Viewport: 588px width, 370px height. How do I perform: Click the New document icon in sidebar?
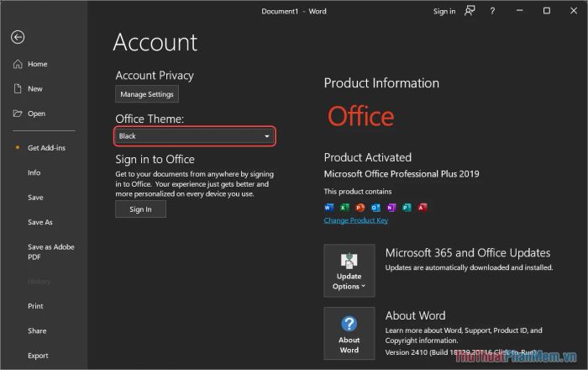[x=18, y=89]
